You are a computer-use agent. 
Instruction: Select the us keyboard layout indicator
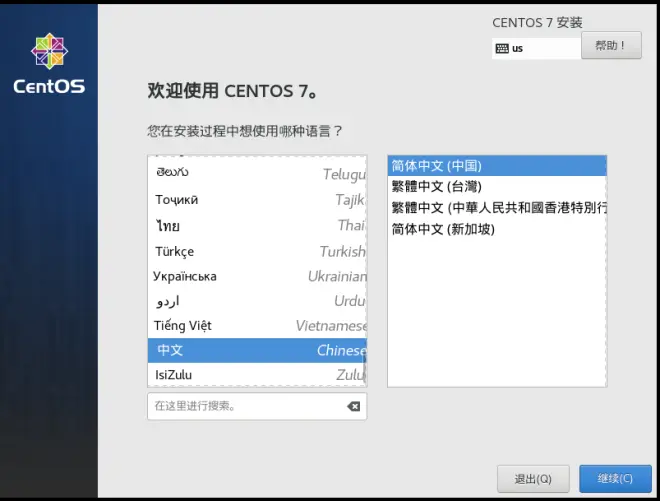537,48
